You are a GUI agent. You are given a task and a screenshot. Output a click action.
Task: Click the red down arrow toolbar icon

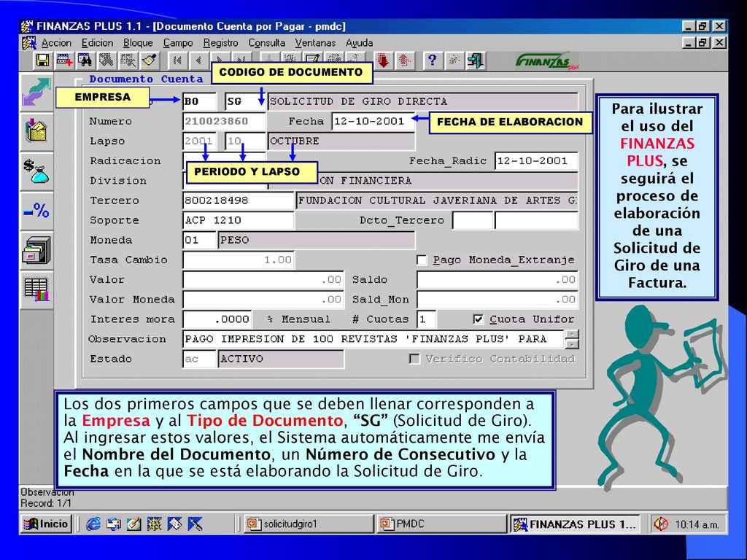pos(382,61)
